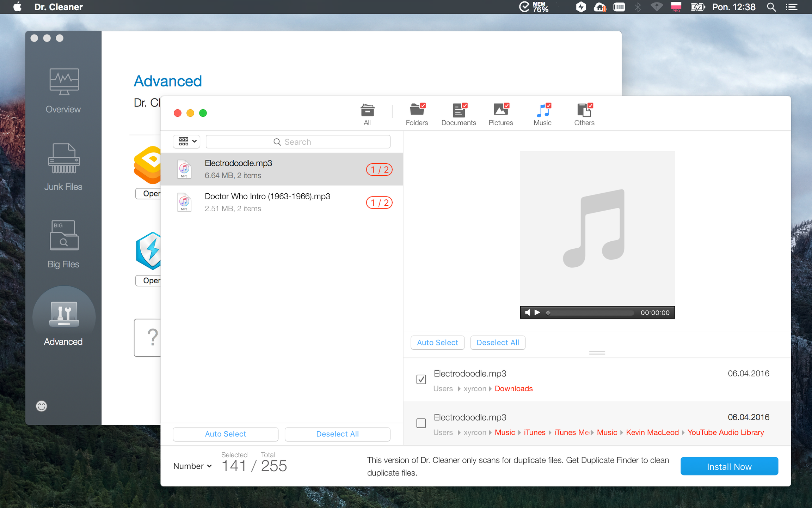Image resolution: width=812 pixels, height=508 pixels.
Task: Click the 1/2 badge for Doctor Who Intro
Action: pos(380,203)
